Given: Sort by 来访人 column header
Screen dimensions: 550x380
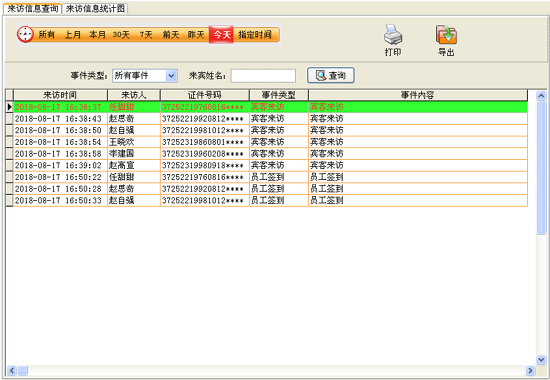Looking at the screenshot, I should [134, 95].
